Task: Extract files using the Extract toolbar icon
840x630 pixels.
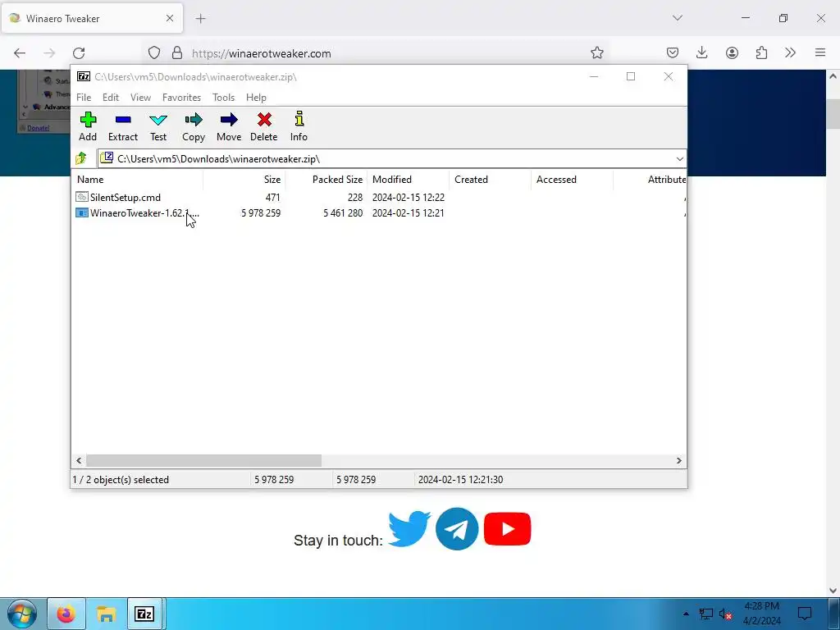Action: pos(123,120)
